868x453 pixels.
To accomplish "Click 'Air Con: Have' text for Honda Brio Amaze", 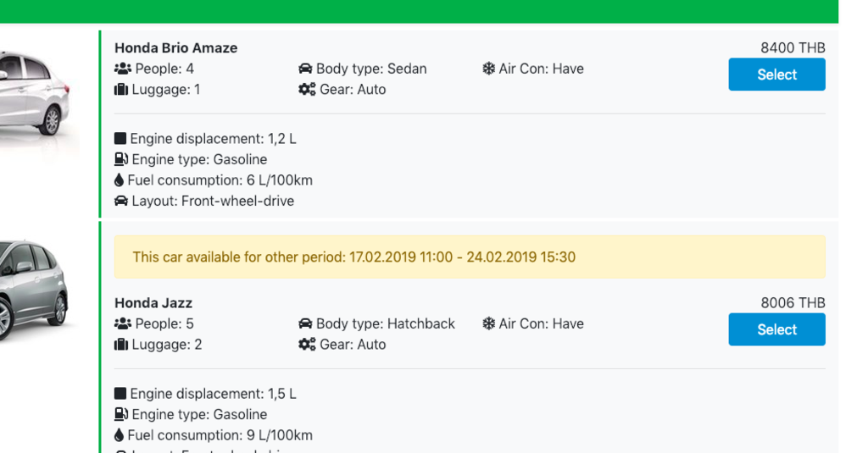I will coord(542,69).
